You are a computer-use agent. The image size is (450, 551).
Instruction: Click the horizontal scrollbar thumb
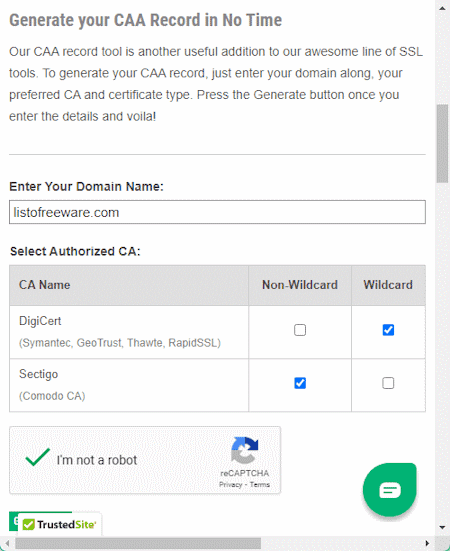(138, 544)
